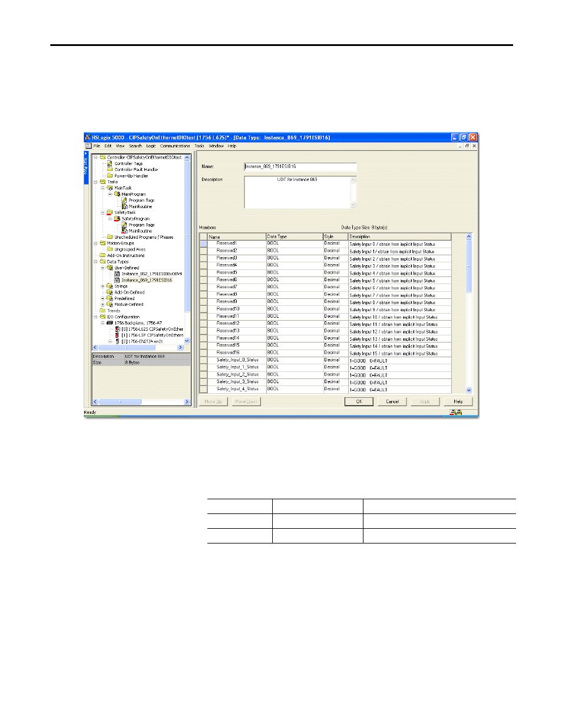Image resolution: width=562 pixels, height=728 pixels.
Task: Collapse the MainTask node
Action: pyautogui.click(x=103, y=188)
